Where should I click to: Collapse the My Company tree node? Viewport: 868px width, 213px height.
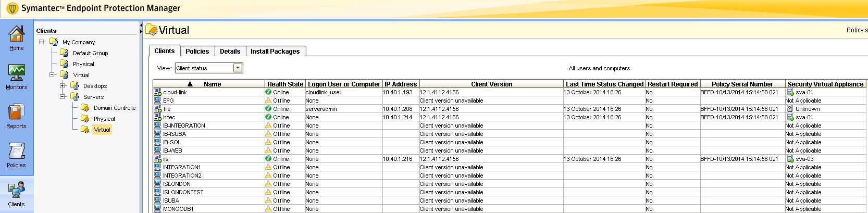click(x=42, y=42)
